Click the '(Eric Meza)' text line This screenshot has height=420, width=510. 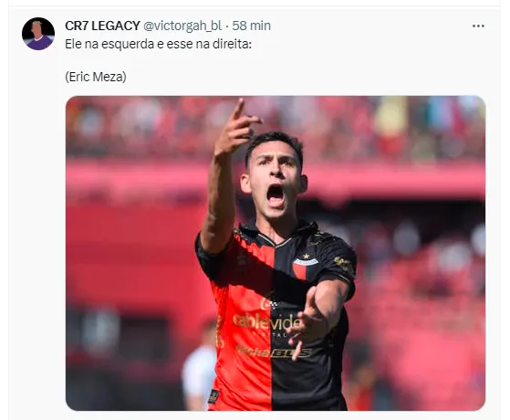[96, 77]
